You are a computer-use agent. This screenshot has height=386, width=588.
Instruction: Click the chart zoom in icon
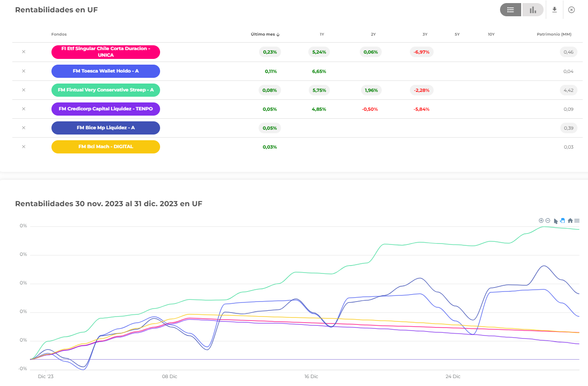coord(541,221)
